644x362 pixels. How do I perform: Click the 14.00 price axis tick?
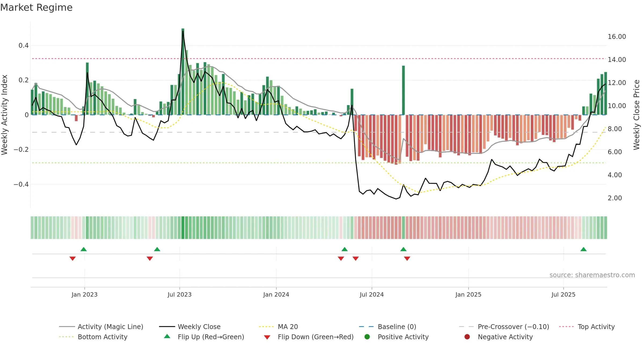coord(617,60)
